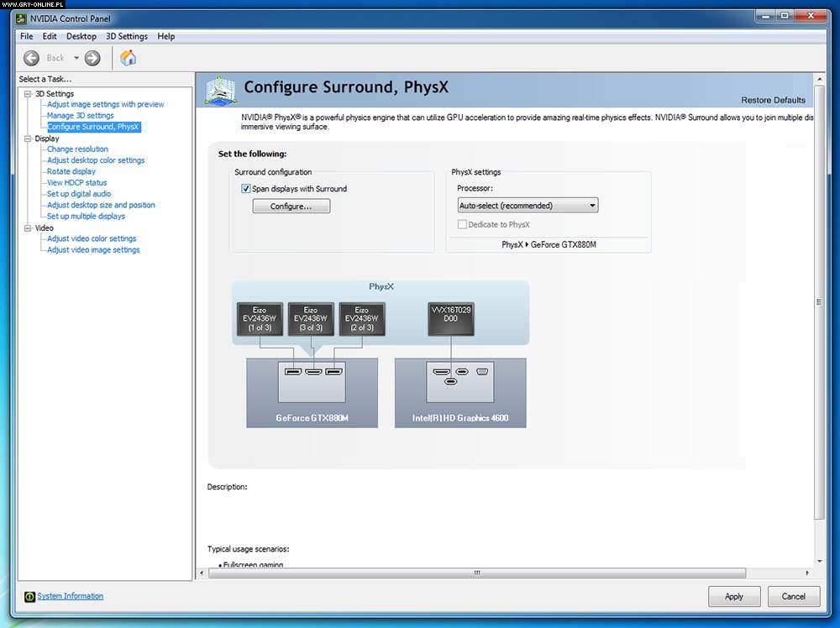
Task: Uncheck Span displays with Surround
Action: point(246,189)
